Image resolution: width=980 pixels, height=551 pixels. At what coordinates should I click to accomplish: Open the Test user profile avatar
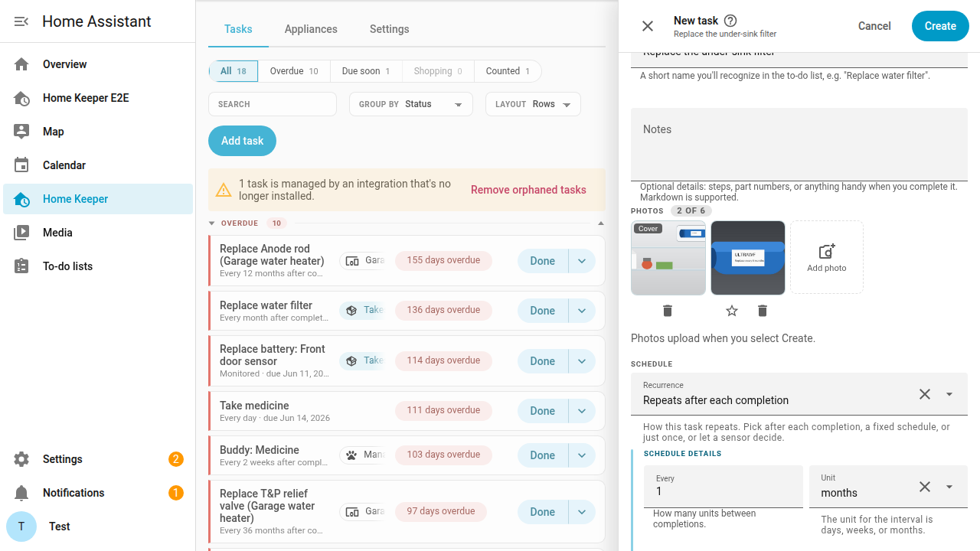tap(21, 527)
